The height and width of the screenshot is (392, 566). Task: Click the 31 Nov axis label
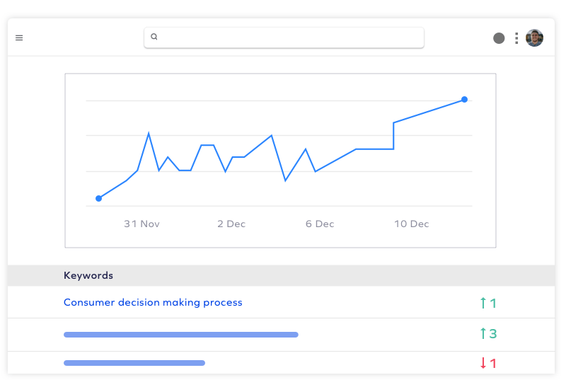[x=141, y=224]
